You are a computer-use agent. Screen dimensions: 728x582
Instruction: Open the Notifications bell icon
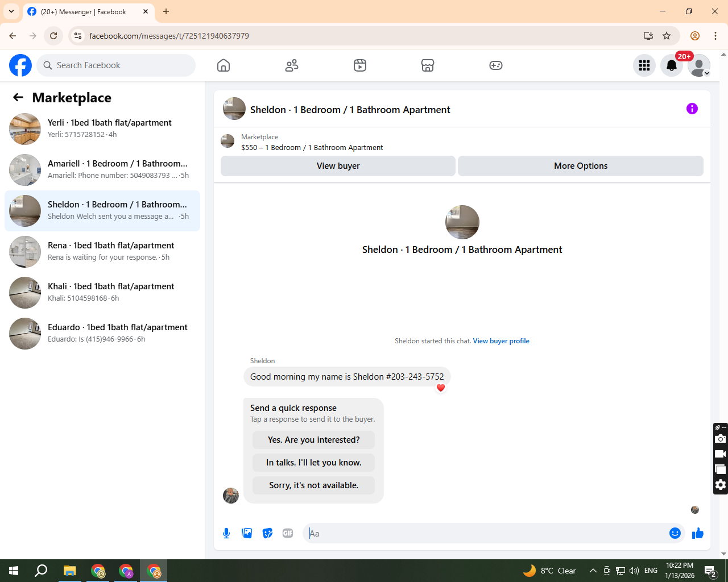coord(672,65)
